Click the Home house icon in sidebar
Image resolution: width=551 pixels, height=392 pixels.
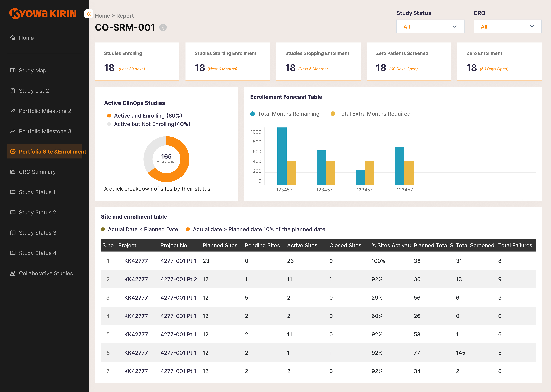pyautogui.click(x=13, y=38)
